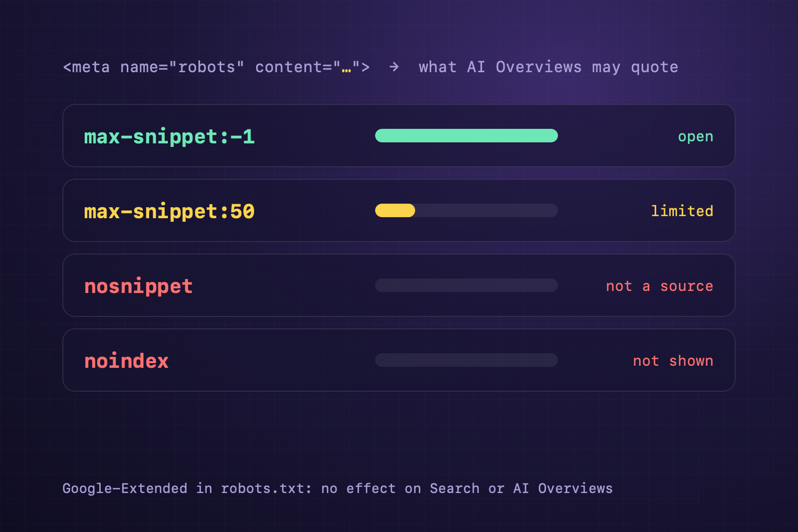Viewport: 798px width, 532px height.
Task: Click the "not shown" status text
Action: point(673,361)
